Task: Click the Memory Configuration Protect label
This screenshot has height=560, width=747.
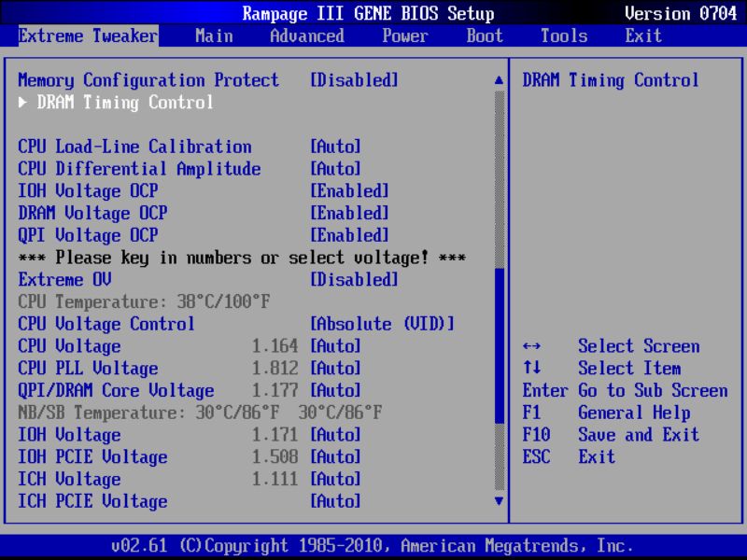Action: (148, 80)
